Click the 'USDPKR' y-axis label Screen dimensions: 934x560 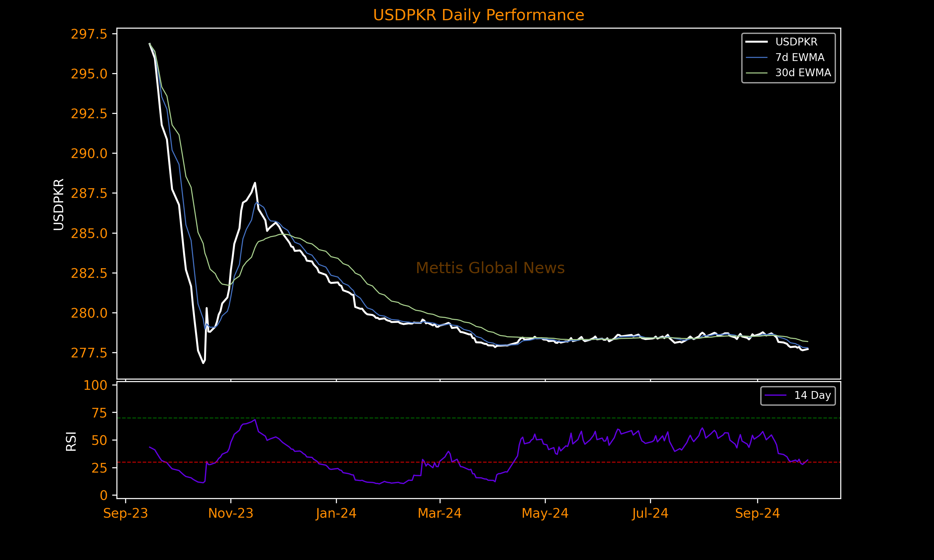[x=59, y=204]
